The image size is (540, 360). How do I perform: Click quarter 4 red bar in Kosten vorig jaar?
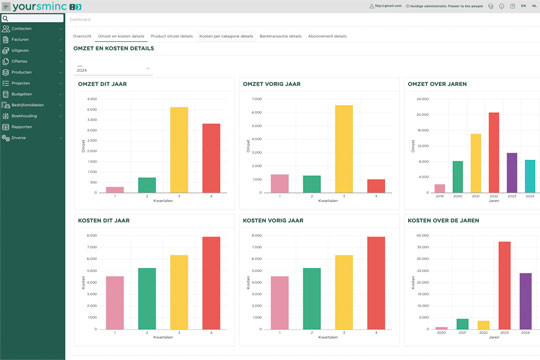coord(376,283)
